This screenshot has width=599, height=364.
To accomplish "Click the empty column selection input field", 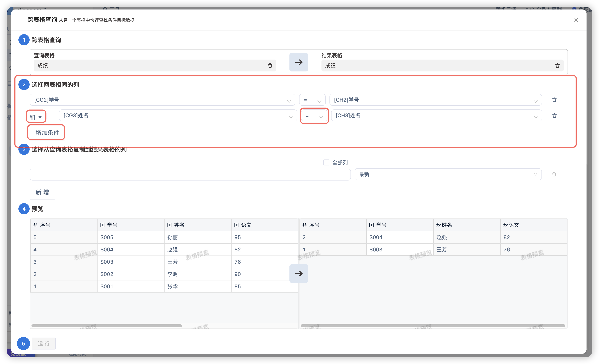I will (x=190, y=175).
